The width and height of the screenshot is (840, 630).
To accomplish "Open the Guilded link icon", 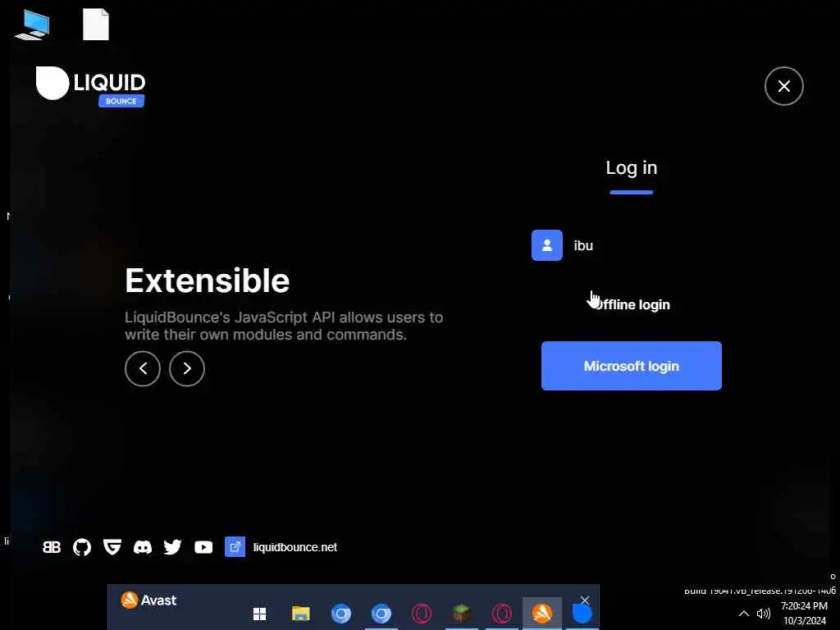I will [112, 547].
